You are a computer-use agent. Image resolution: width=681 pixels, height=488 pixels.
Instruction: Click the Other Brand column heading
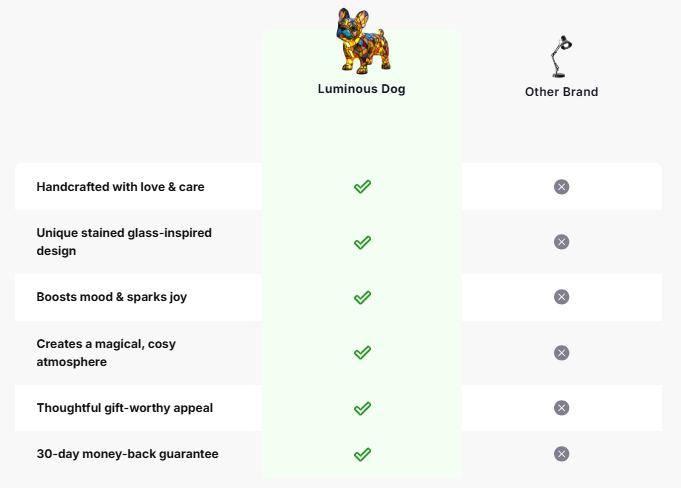[x=561, y=92]
